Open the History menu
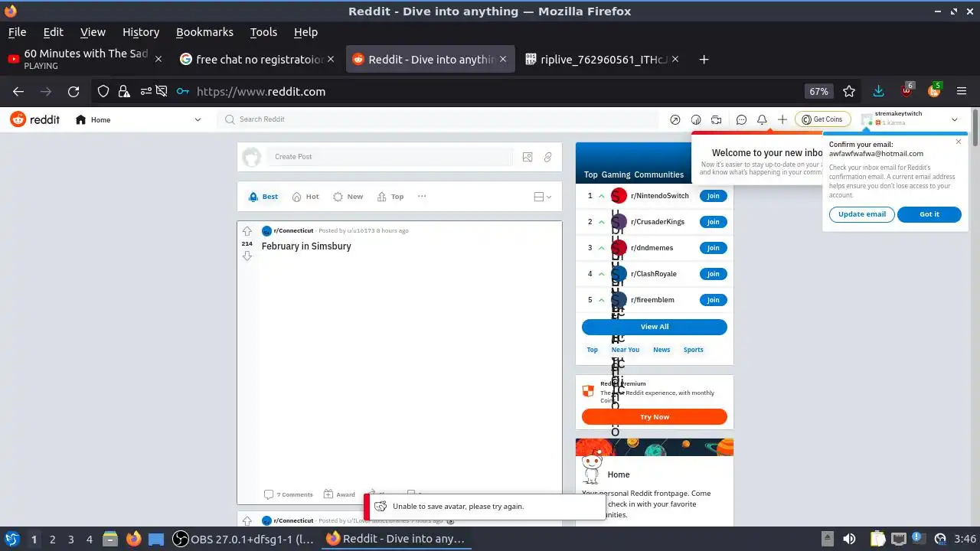The height and width of the screenshot is (551, 980). click(x=141, y=32)
